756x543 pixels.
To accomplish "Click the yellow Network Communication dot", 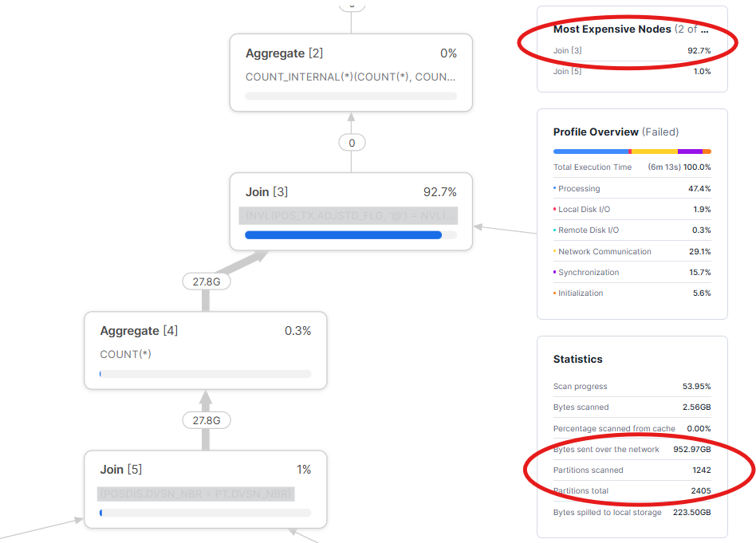I will (x=557, y=251).
